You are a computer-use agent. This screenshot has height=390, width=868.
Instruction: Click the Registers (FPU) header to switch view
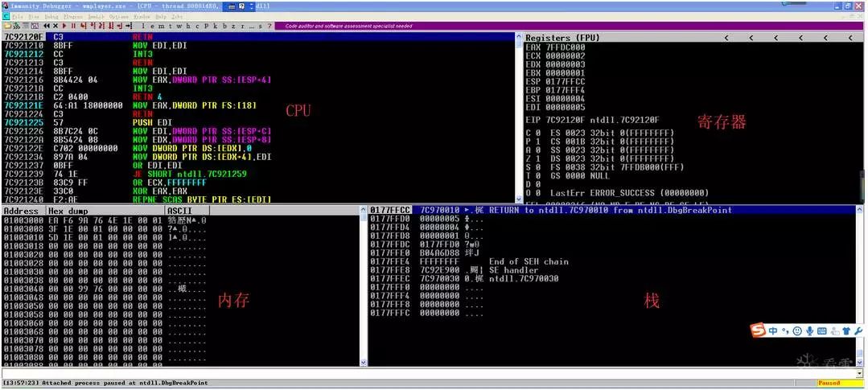pos(562,38)
